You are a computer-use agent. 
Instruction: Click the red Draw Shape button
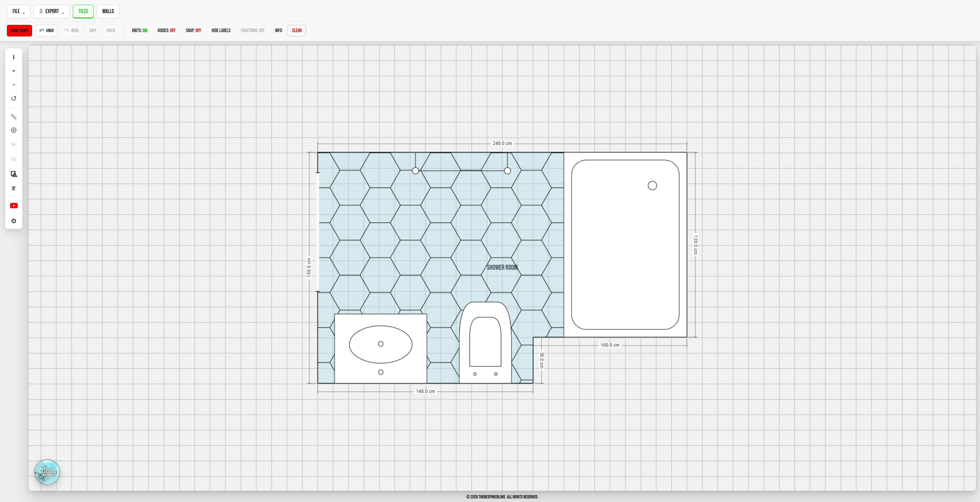pos(19,31)
